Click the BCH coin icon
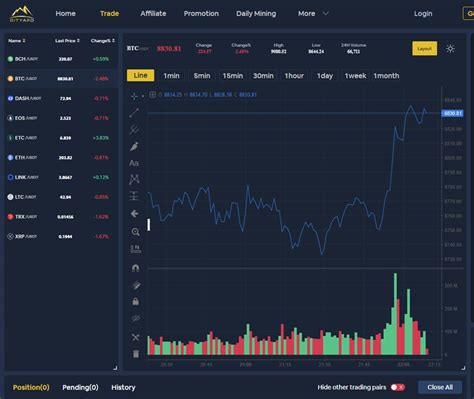Screen dimensions: 474x399 point(10,59)
